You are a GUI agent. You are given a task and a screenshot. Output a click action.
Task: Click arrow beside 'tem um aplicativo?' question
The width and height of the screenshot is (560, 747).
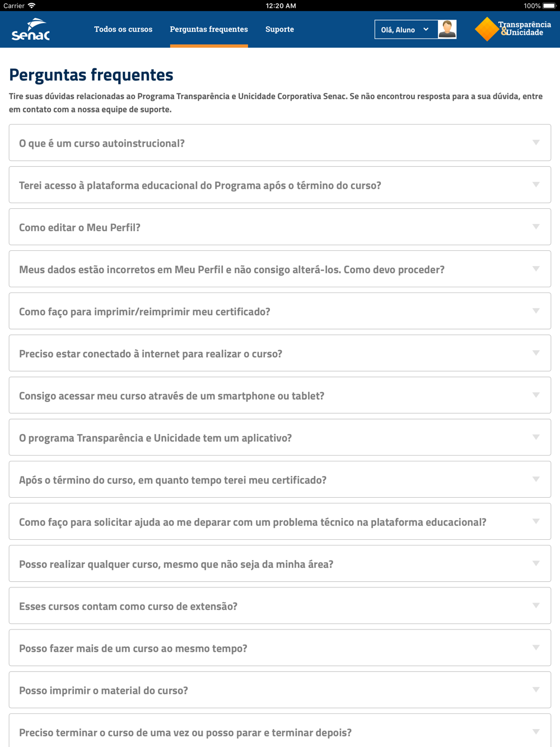(536, 437)
